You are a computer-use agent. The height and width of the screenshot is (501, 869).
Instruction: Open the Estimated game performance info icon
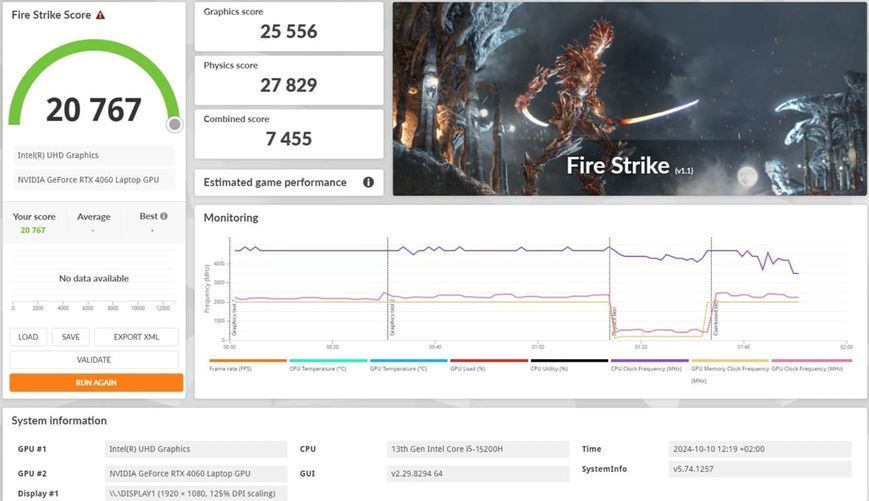[x=368, y=182]
